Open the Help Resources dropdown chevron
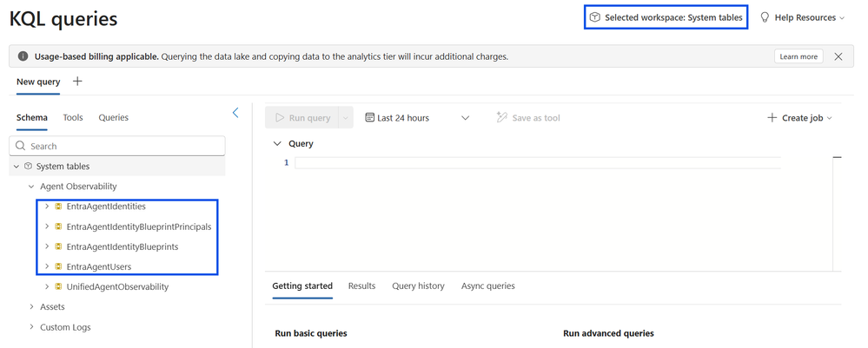 coord(842,17)
